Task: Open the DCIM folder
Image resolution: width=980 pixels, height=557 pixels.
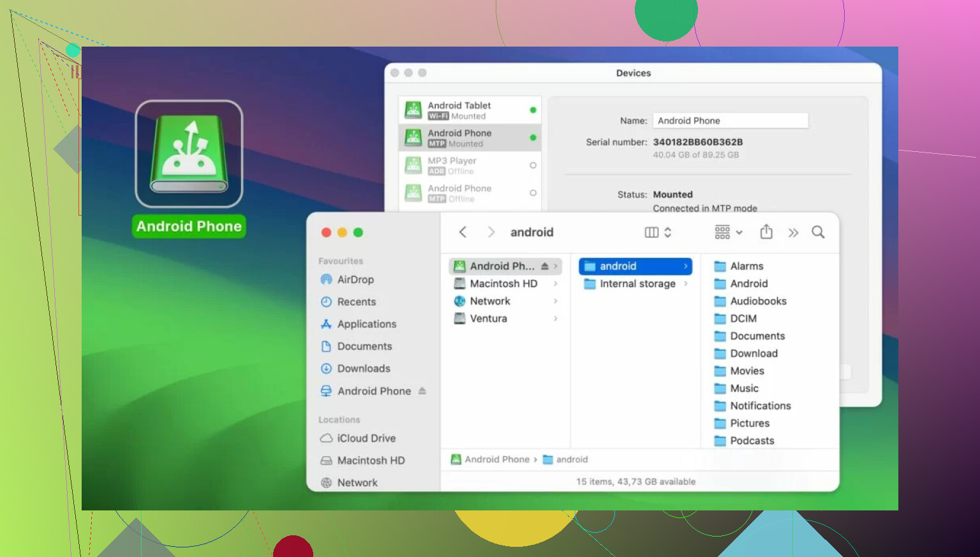Action: [736, 318]
